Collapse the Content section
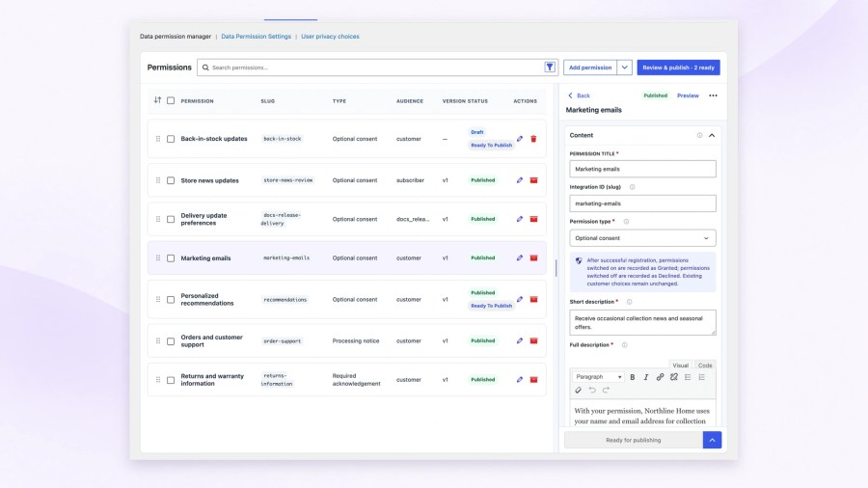Screen dimensions: 868x488 point(712,136)
